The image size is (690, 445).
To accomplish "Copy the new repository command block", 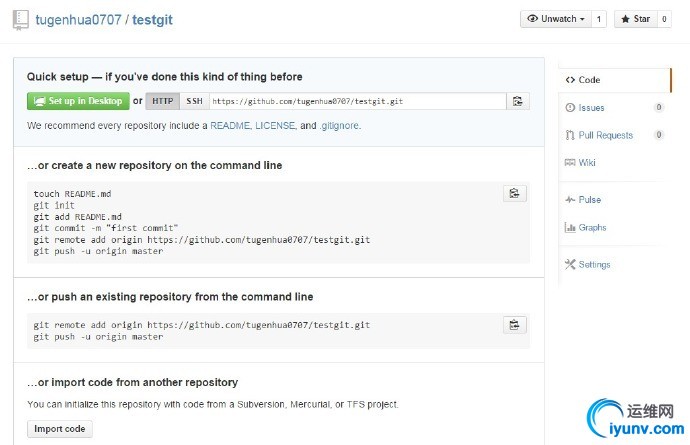I will pos(514,194).
